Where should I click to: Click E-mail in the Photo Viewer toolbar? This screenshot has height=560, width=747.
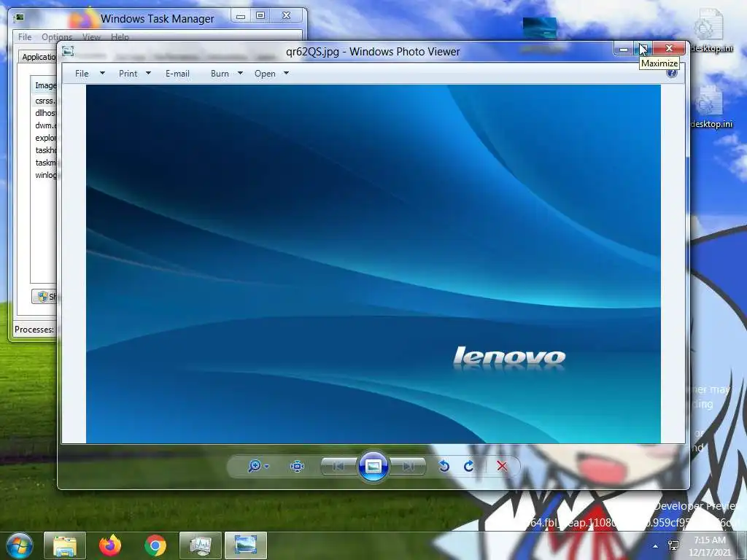pos(177,74)
